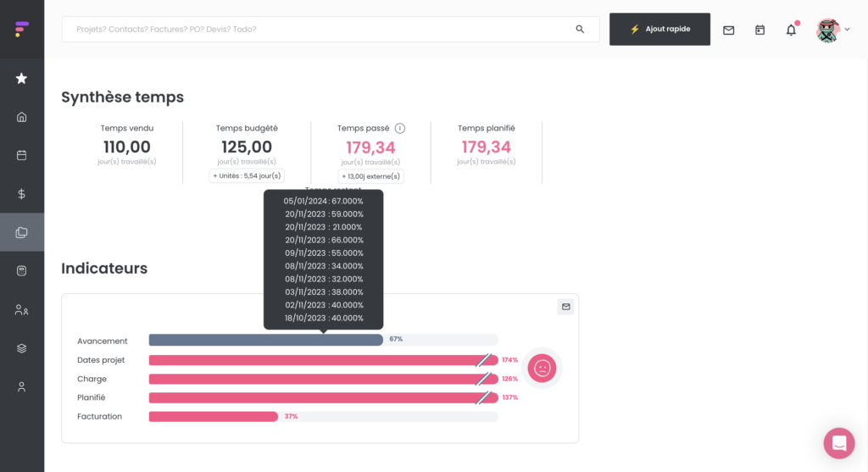Go to home icon in sidebar
This screenshot has width=868, height=472.
click(x=21, y=117)
